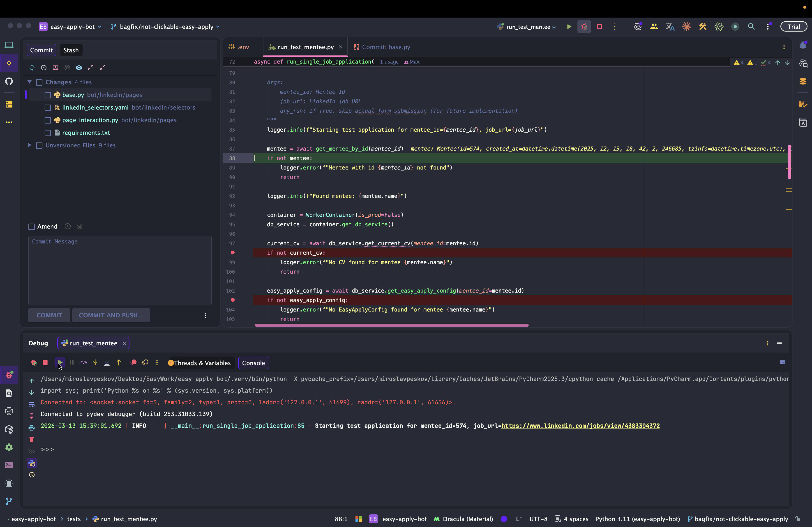Click the pink horizontal editor scrollbar
The image size is (812, 527).
(391, 325)
